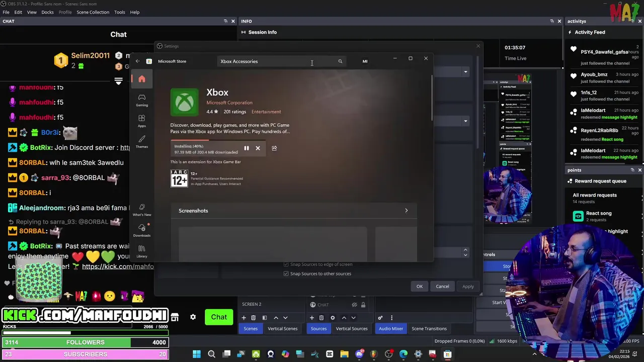Open Microsoft Corporation publisher link

pyautogui.click(x=229, y=103)
